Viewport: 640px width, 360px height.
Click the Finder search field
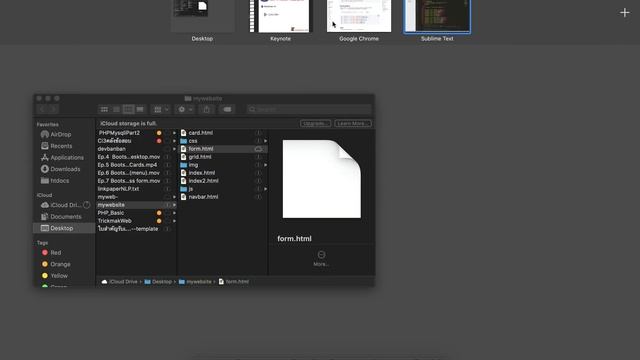309,109
